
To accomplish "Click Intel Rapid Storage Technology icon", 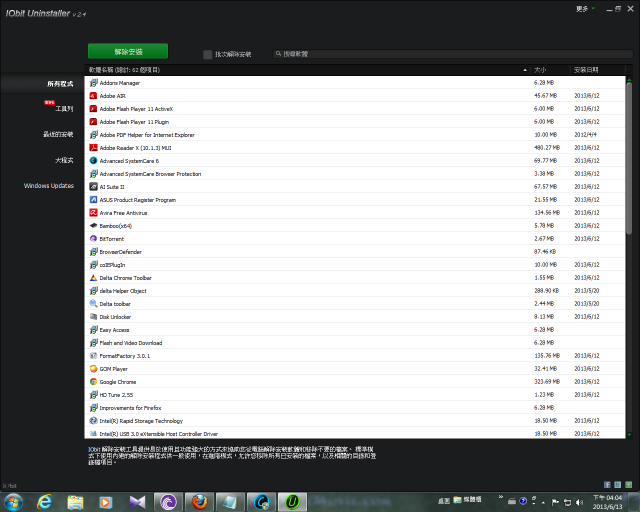I will 93,421.
